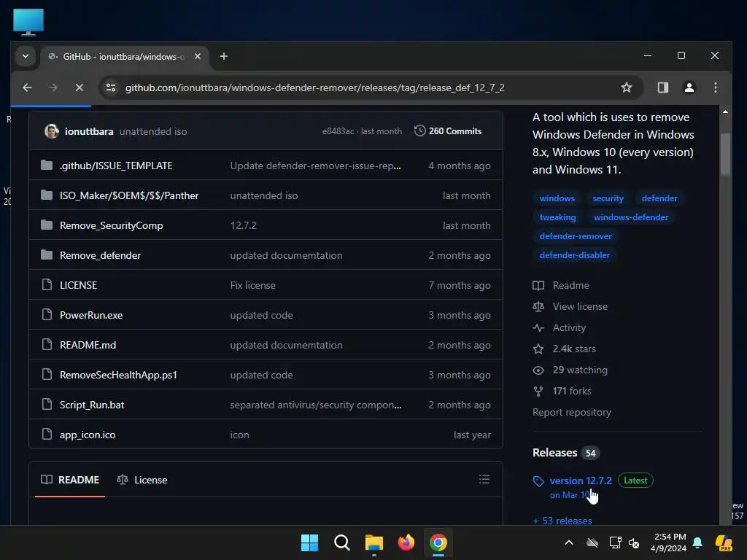This screenshot has width=747, height=560.
Task: Open the taskbar clock and date
Action: 668,542
